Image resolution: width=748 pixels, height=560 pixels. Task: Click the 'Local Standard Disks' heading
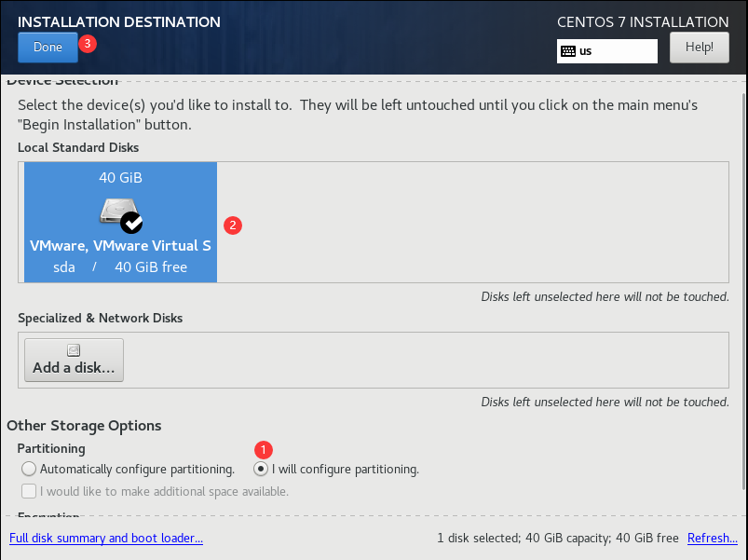point(78,147)
